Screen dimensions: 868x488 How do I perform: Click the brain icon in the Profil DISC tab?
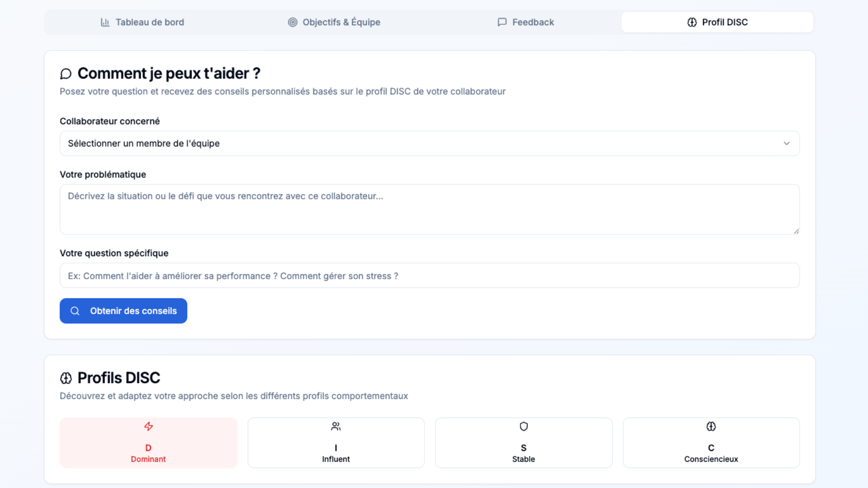click(692, 22)
